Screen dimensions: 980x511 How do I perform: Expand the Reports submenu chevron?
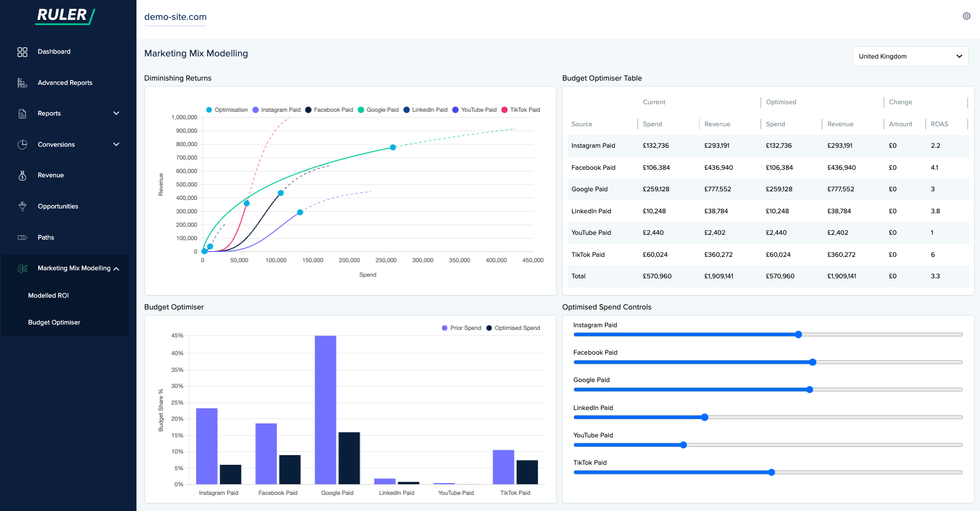(116, 113)
